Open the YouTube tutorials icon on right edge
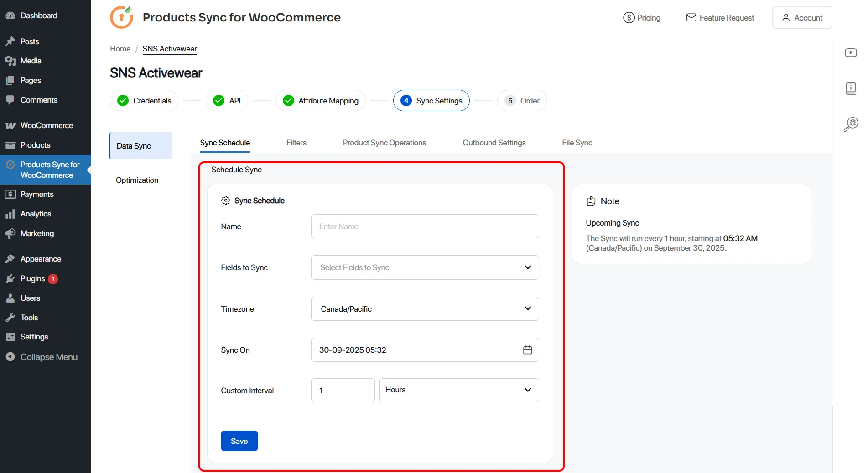The width and height of the screenshot is (868, 473). tap(850, 52)
